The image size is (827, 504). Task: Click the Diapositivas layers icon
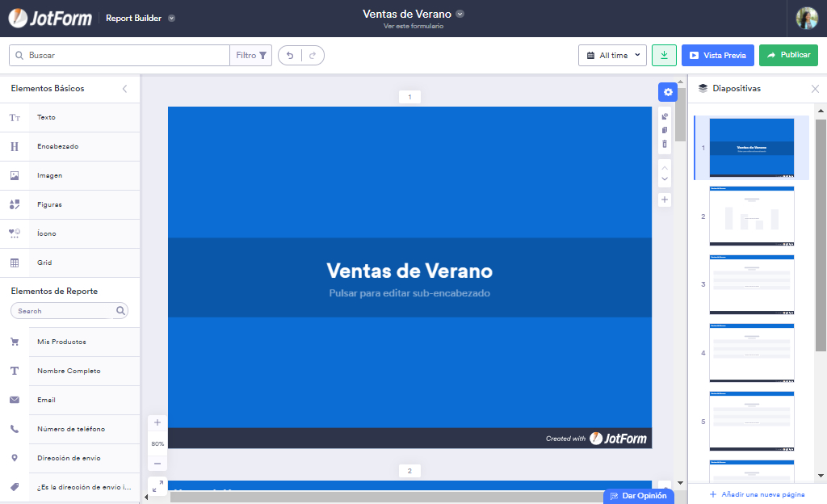pyautogui.click(x=703, y=89)
